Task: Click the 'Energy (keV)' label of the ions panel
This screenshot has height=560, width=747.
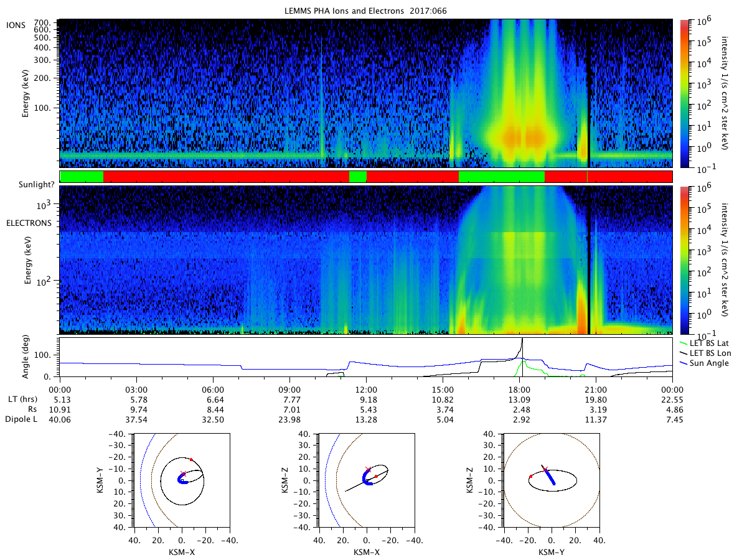Action: [x=26, y=93]
